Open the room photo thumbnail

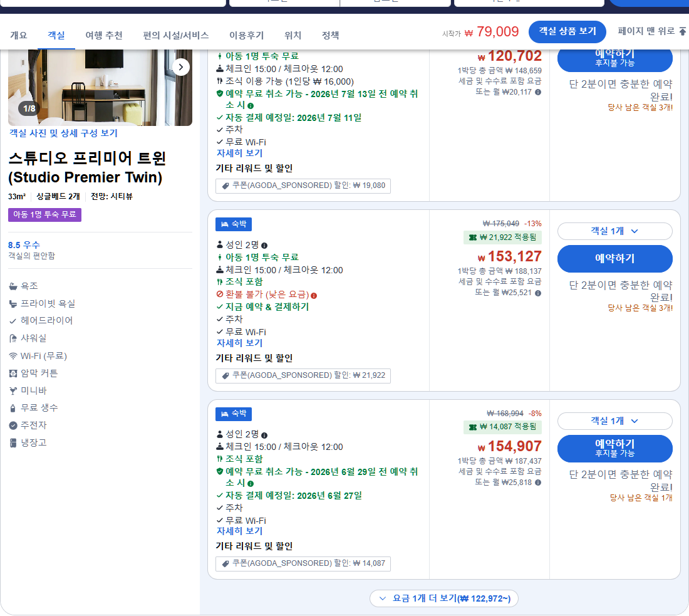click(x=100, y=88)
